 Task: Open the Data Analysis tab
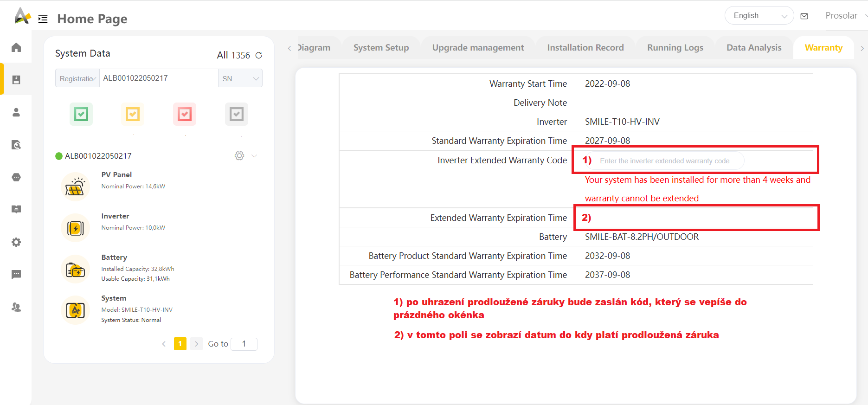coord(754,48)
